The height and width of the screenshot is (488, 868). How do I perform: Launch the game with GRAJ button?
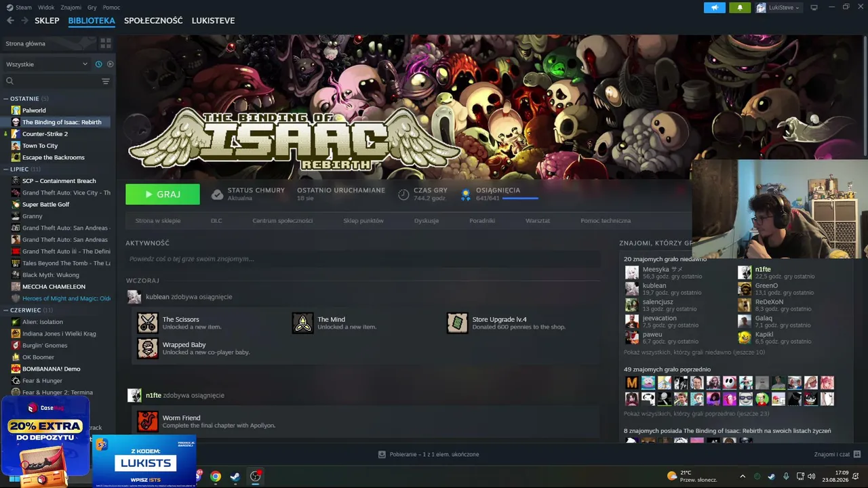(x=163, y=194)
